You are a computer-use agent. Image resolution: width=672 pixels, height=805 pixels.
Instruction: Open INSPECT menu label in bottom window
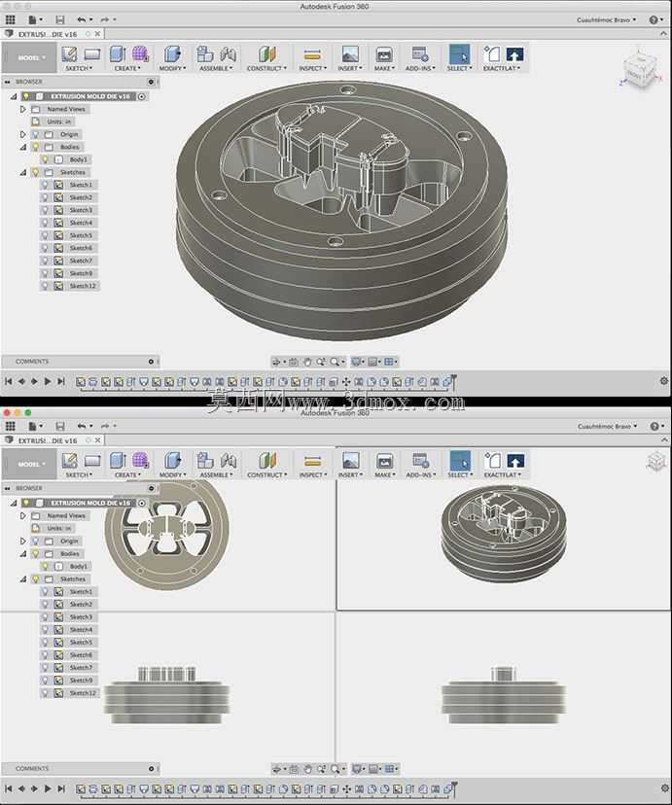point(312,474)
